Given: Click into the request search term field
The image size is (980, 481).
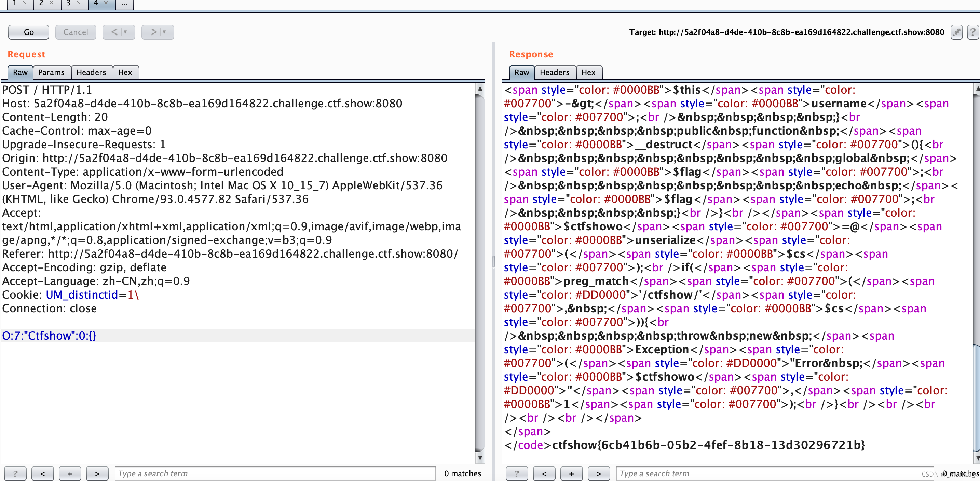Looking at the screenshot, I should point(275,473).
